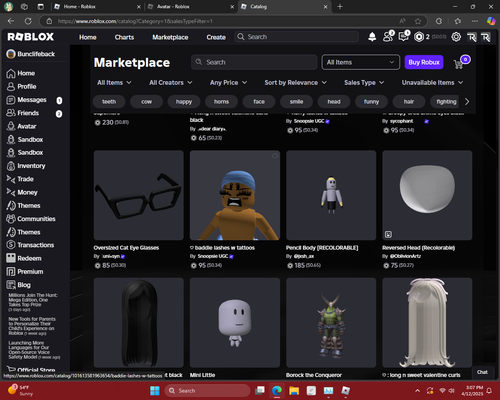Open the settings gear in header
Screen dimensions: 500x400
tap(456, 37)
